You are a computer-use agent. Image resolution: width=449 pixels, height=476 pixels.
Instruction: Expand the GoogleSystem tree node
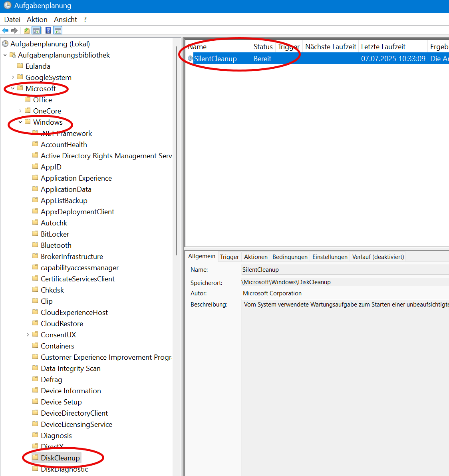13,78
